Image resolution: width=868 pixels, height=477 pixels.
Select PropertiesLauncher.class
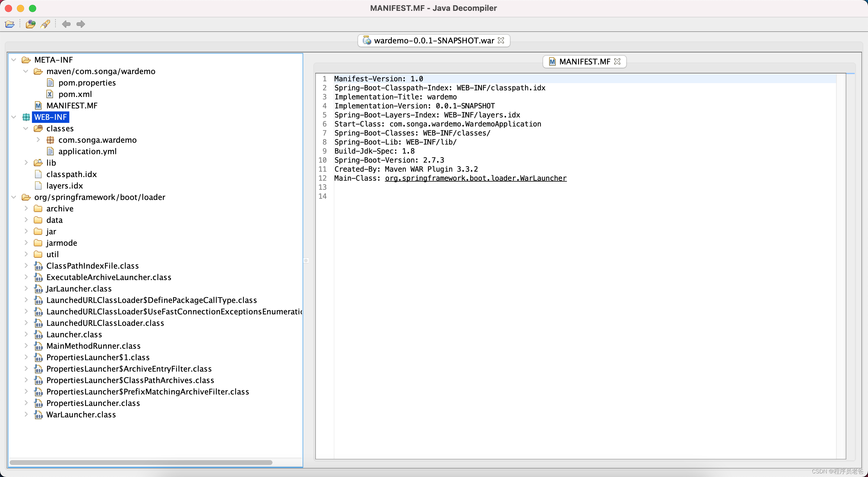(x=93, y=403)
